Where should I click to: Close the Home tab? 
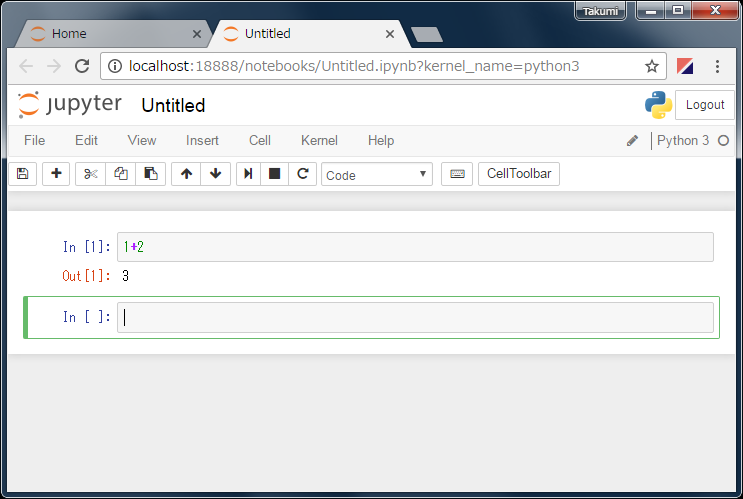(x=197, y=34)
